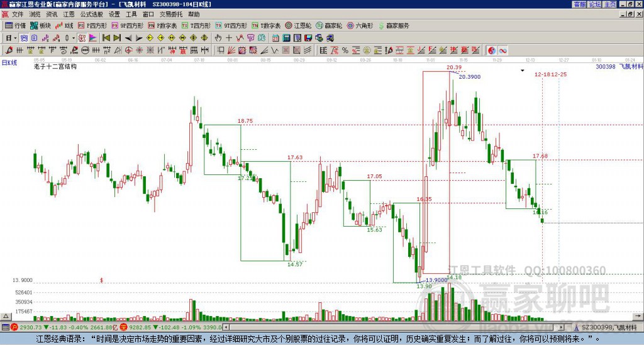Open the 赢家轮 wheel tool

[329, 25]
